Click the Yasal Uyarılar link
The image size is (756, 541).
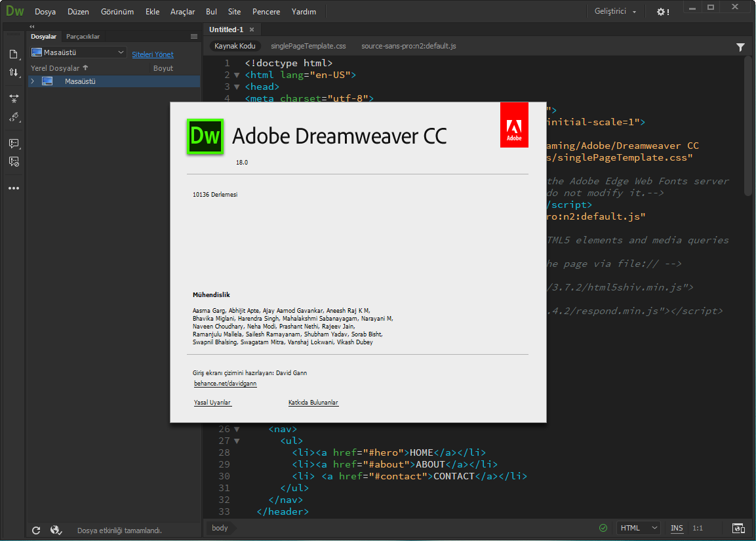pos(212,403)
